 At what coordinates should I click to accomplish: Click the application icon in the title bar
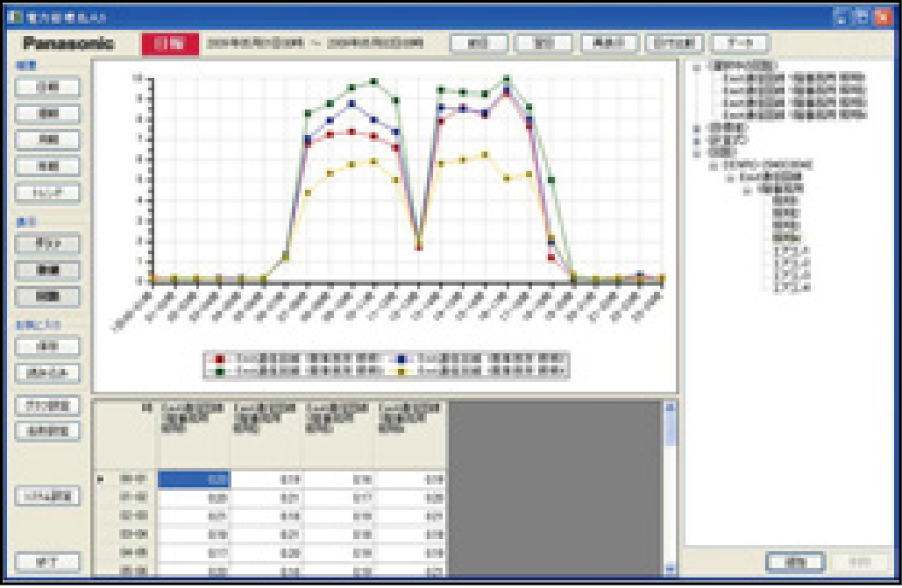(x=15, y=16)
